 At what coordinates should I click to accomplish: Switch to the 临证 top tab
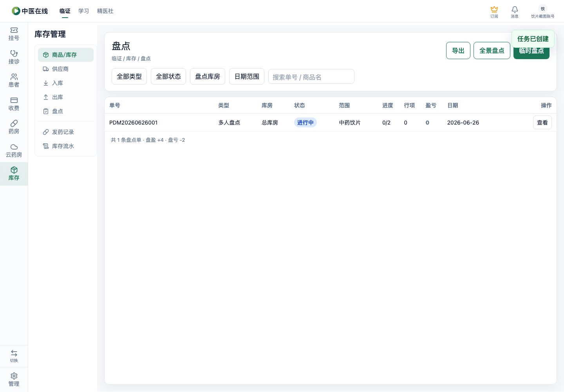tap(65, 11)
